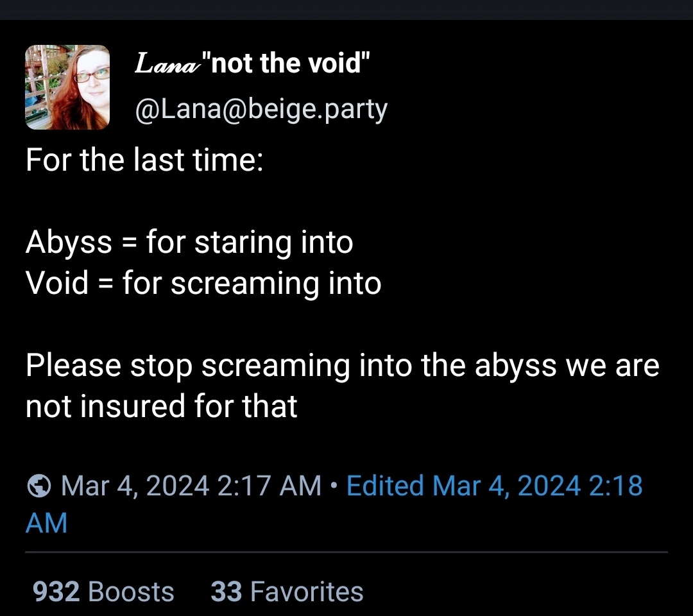Click the divider line above the stats

pyautogui.click(x=346, y=552)
